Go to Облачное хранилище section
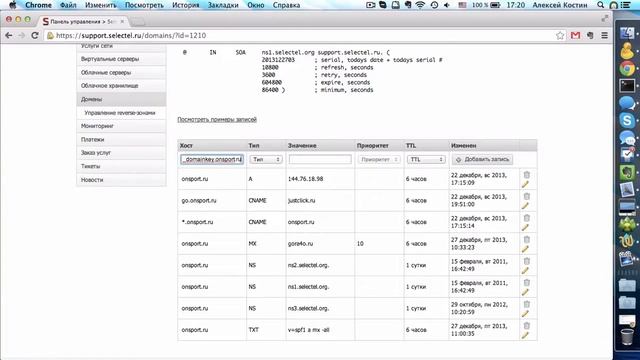Image resolution: width=640 pixels, height=360 pixels. click(x=121, y=86)
